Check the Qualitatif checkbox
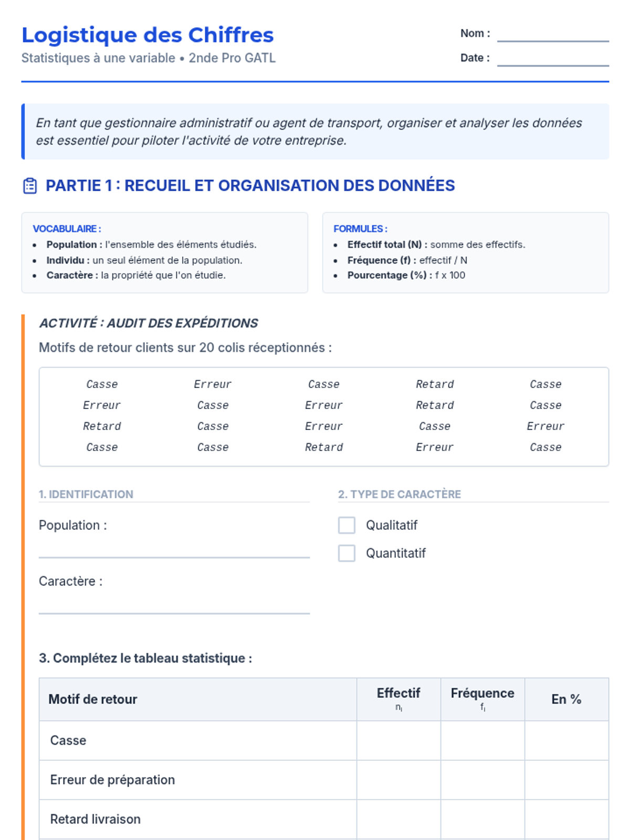630x840 pixels. [x=346, y=525]
